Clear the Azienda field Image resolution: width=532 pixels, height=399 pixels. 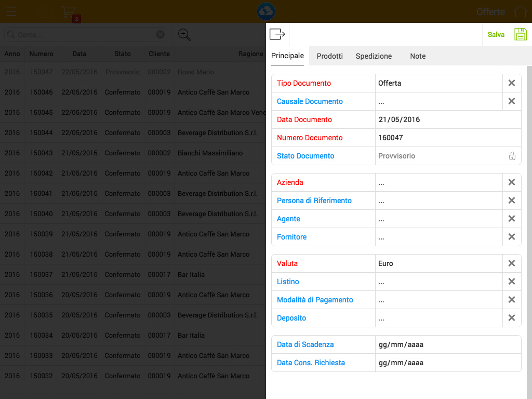point(512,182)
